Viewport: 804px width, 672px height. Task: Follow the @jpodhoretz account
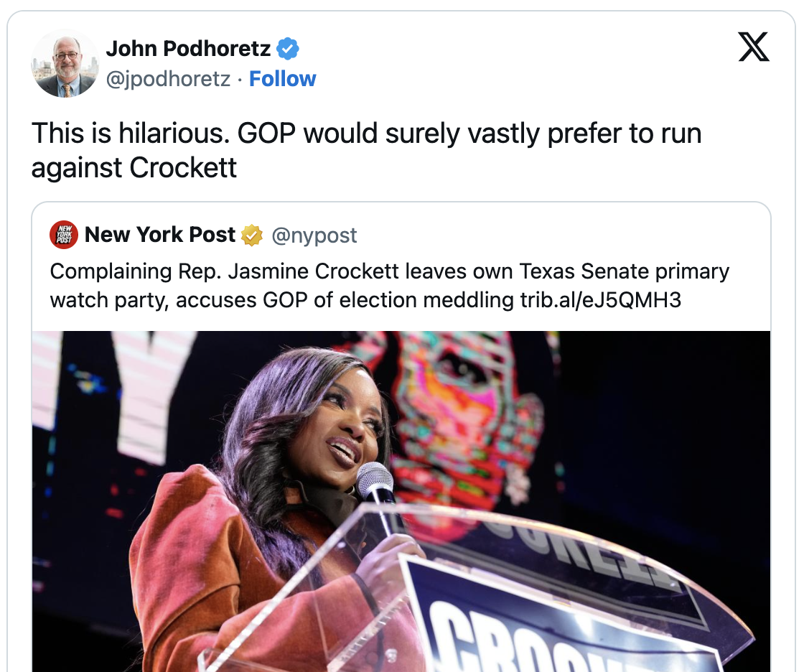282,78
